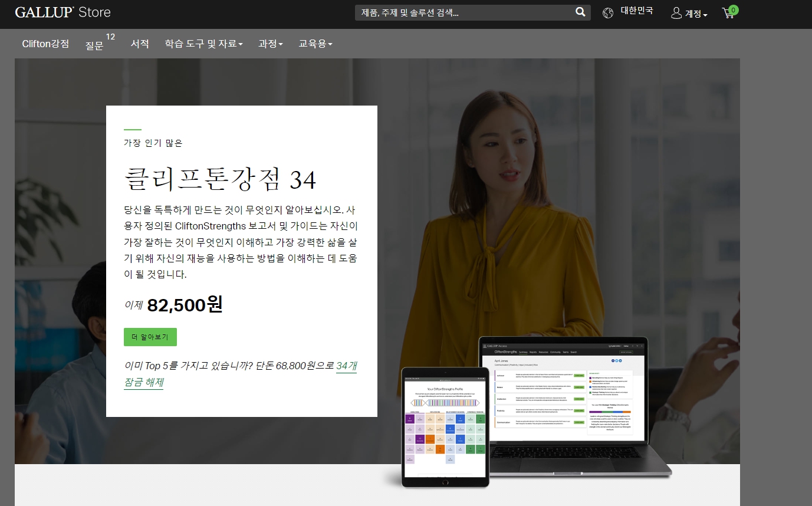Expand the 교육용 menu

315,44
